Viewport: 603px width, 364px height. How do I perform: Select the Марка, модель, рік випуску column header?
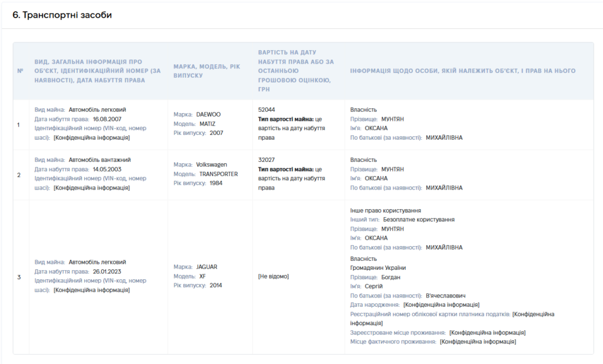[x=207, y=71]
